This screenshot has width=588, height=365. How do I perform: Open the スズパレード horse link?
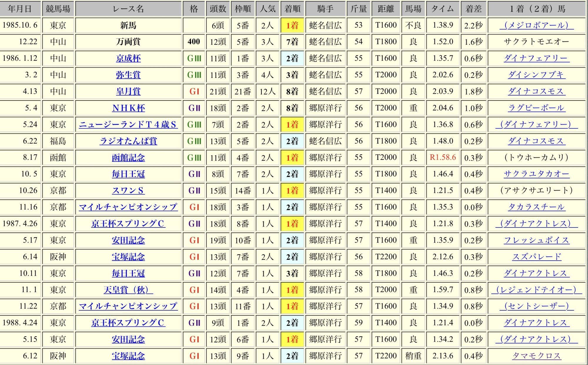[x=537, y=257]
